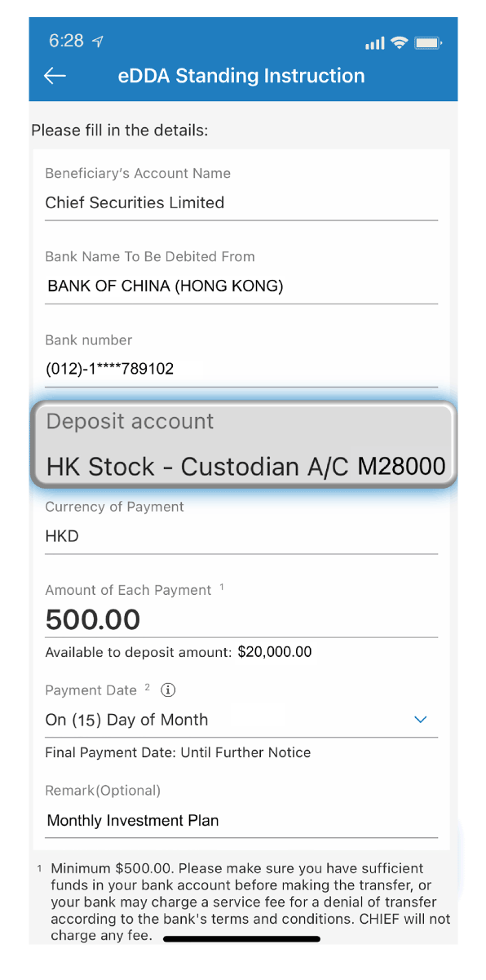The width and height of the screenshot is (486, 980).
Task: Tap the location arrow beside the time
Action: (x=98, y=42)
